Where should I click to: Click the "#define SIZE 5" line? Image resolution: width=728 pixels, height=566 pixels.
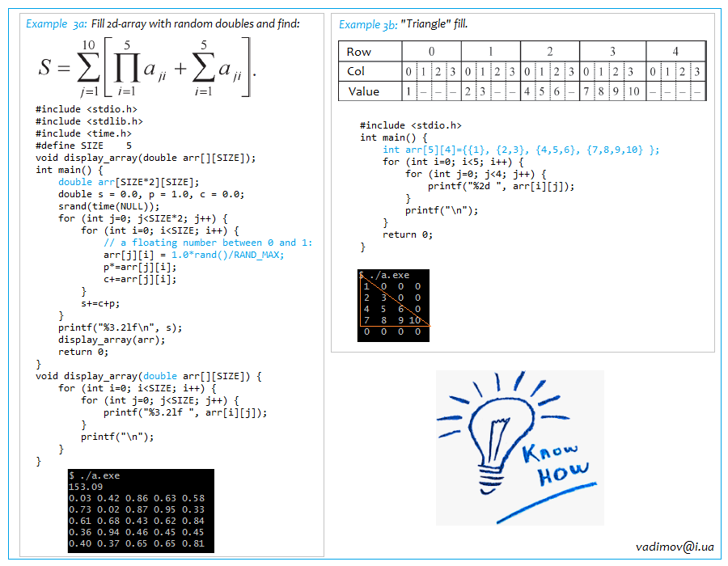click(83, 146)
